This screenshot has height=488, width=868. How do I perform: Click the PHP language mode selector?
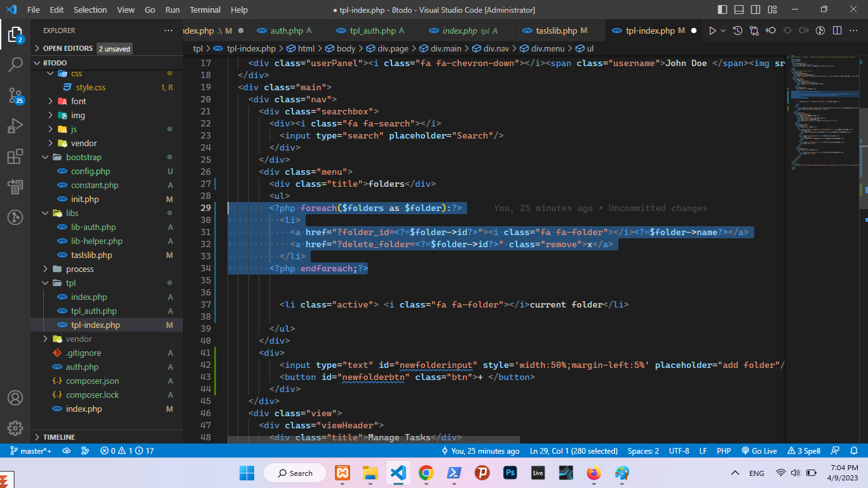pyautogui.click(x=724, y=451)
